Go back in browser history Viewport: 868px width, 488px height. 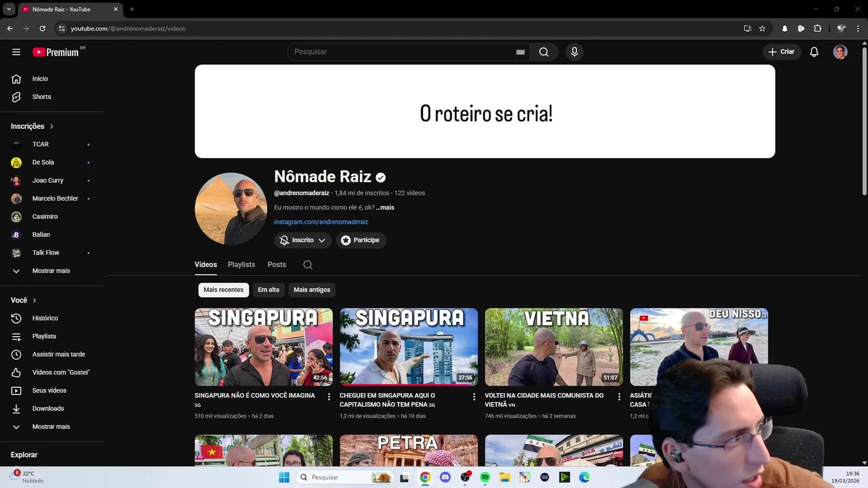click(x=9, y=28)
